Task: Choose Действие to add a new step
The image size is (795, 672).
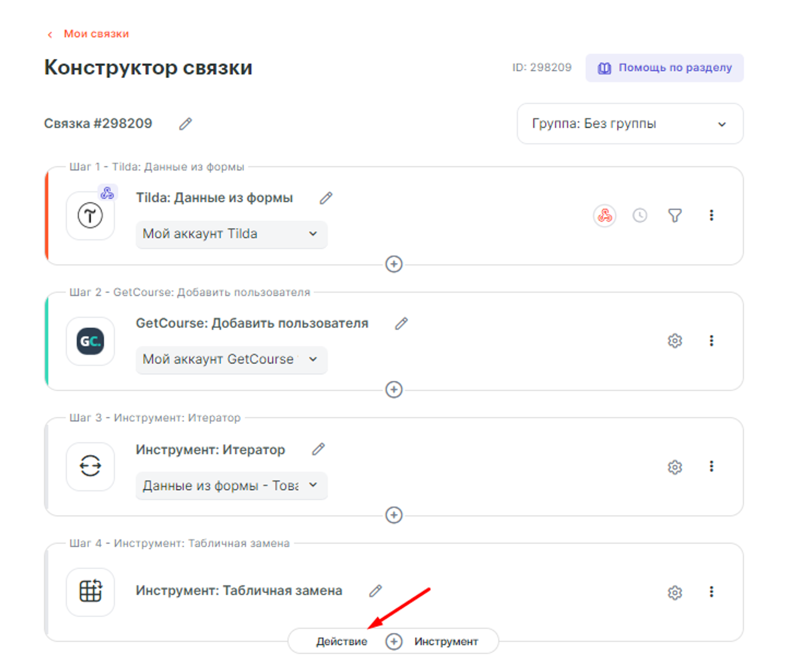Action: pyautogui.click(x=341, y=642)
